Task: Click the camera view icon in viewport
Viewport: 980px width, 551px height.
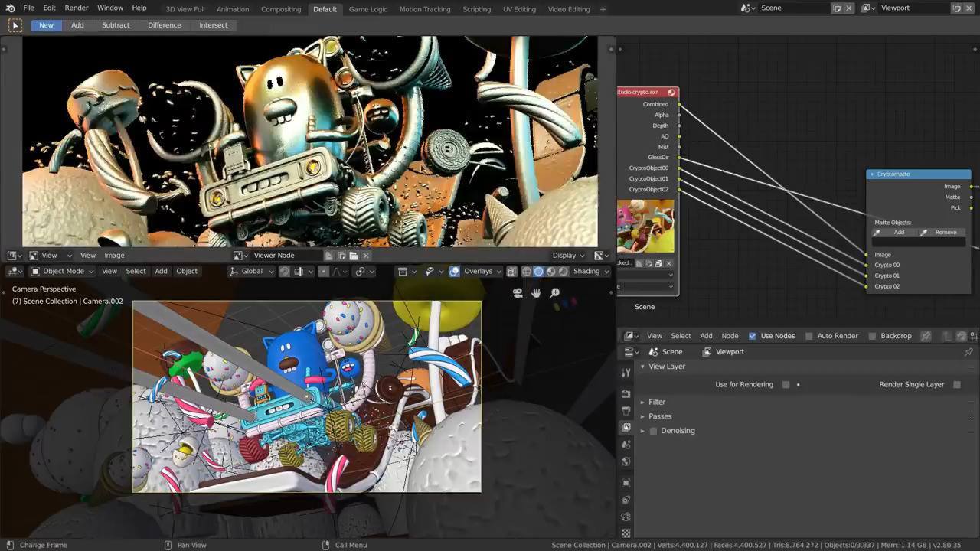Action: point(518,292)
